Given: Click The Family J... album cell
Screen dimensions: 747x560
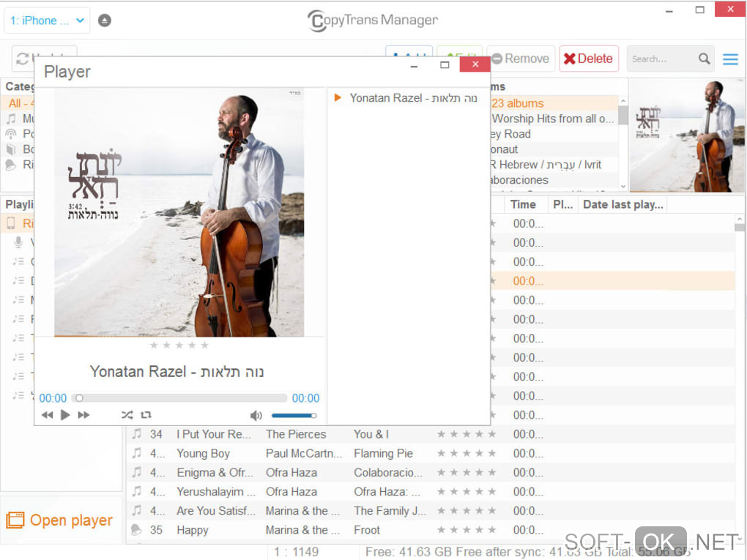Looking at the screenshot, I should [x=390, y=511].
